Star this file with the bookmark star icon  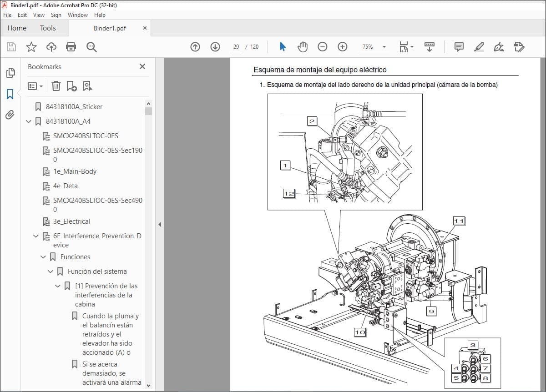(31, 47)
